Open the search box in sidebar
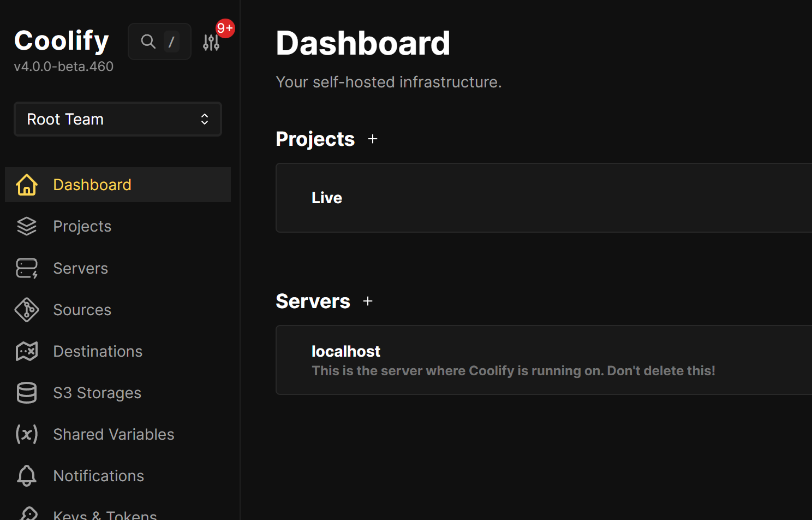812x520 pixels. [159, 42]
